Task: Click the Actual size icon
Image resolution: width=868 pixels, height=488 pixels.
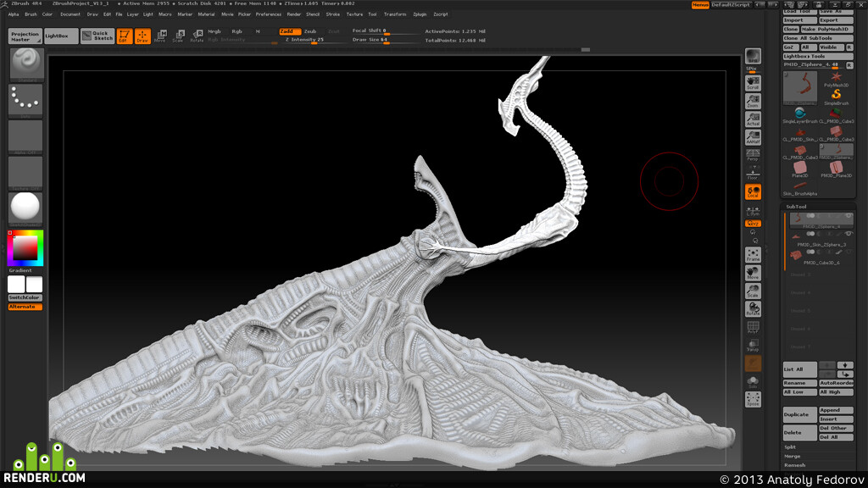Action: pyautogui.click(x=753, y=119)
